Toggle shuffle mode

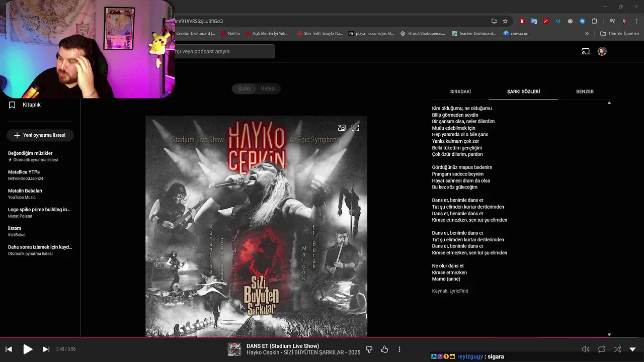tap(617, 349)
